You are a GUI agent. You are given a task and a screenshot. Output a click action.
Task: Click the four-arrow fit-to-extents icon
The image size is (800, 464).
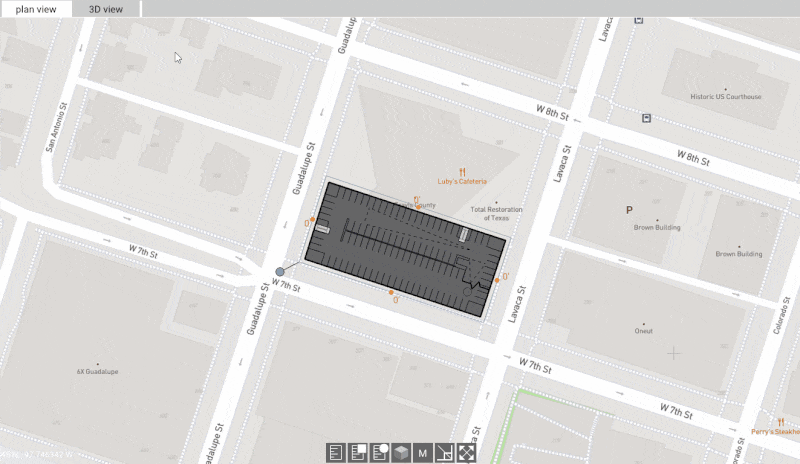(x=466, y=453)
